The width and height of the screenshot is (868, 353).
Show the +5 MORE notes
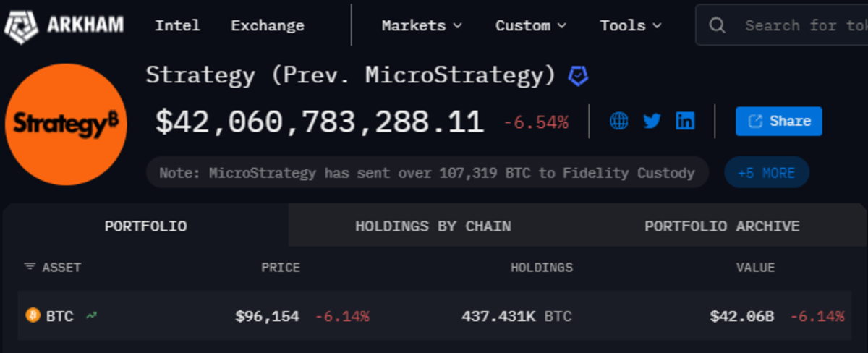766,173
